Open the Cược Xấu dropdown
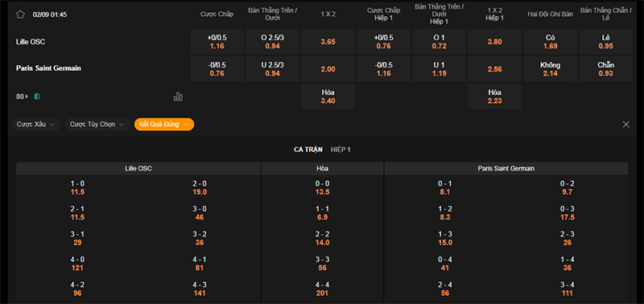This screenshot has height=304, width=644. click(x=36, y=125)
